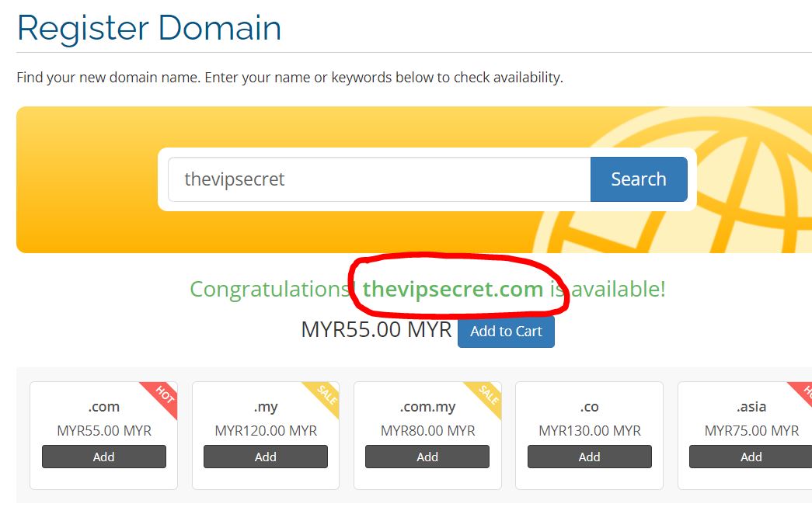Click the Add to Cart button
This screenshot has width=812, height=528.
(506, 332)
